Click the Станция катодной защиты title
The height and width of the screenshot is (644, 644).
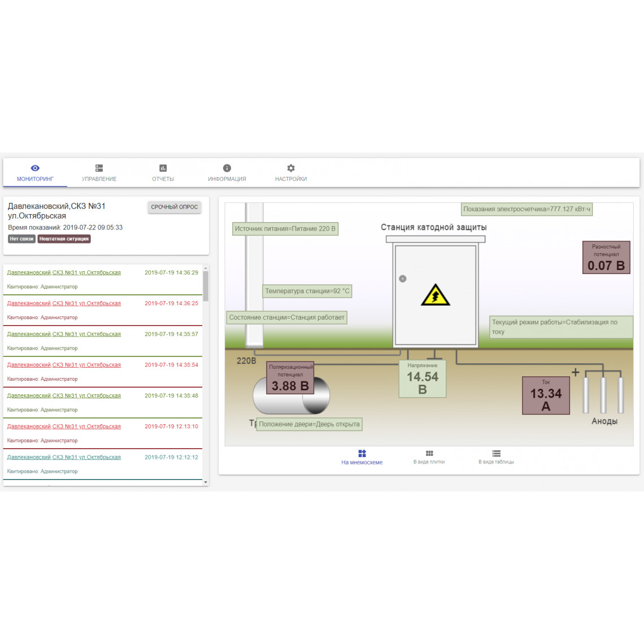click(x=434, y=228)
